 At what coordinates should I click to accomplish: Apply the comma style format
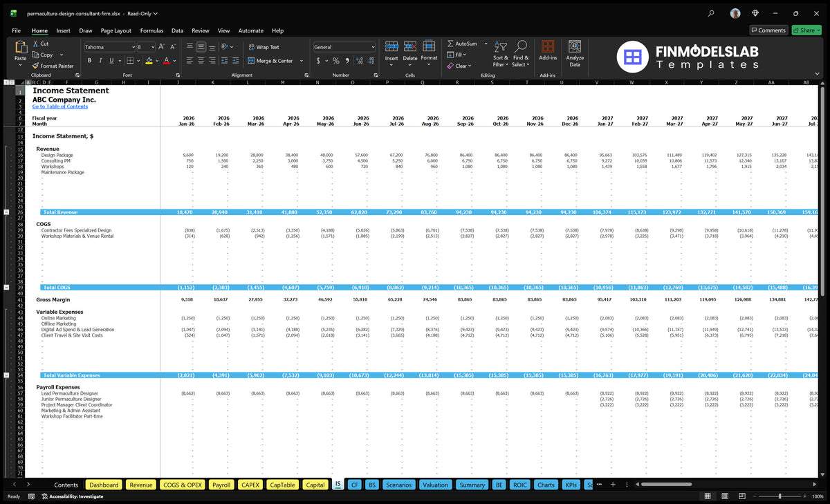coord(347,61)
